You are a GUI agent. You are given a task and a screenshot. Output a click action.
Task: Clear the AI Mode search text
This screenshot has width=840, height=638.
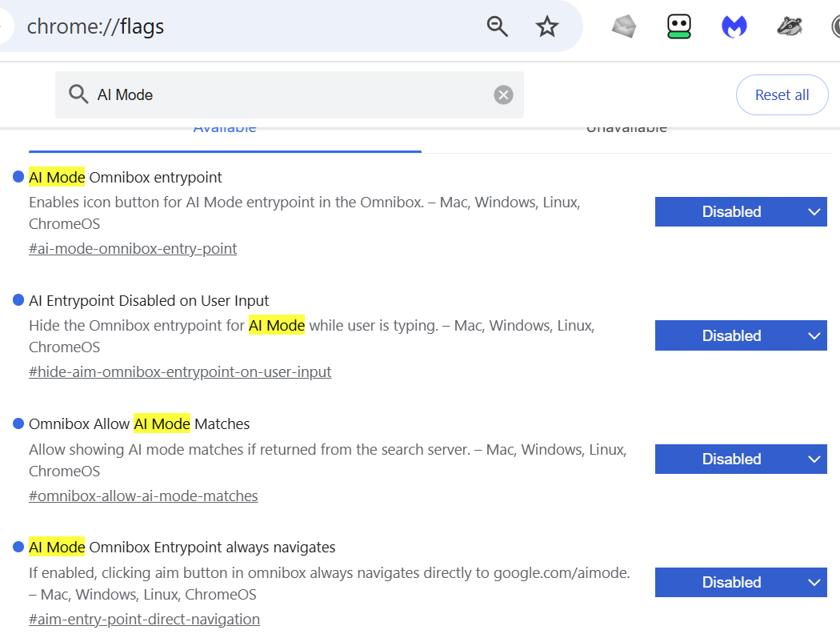[503, 95]
